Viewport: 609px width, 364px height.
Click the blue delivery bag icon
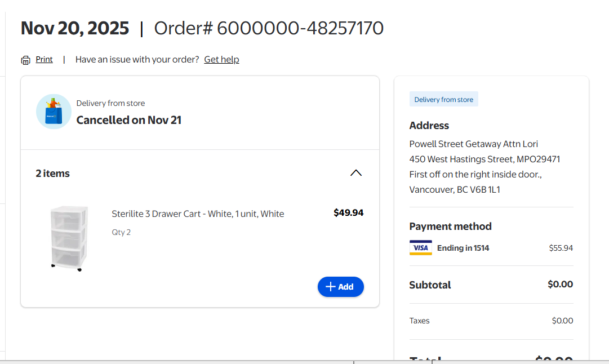[x=54, y=112]
